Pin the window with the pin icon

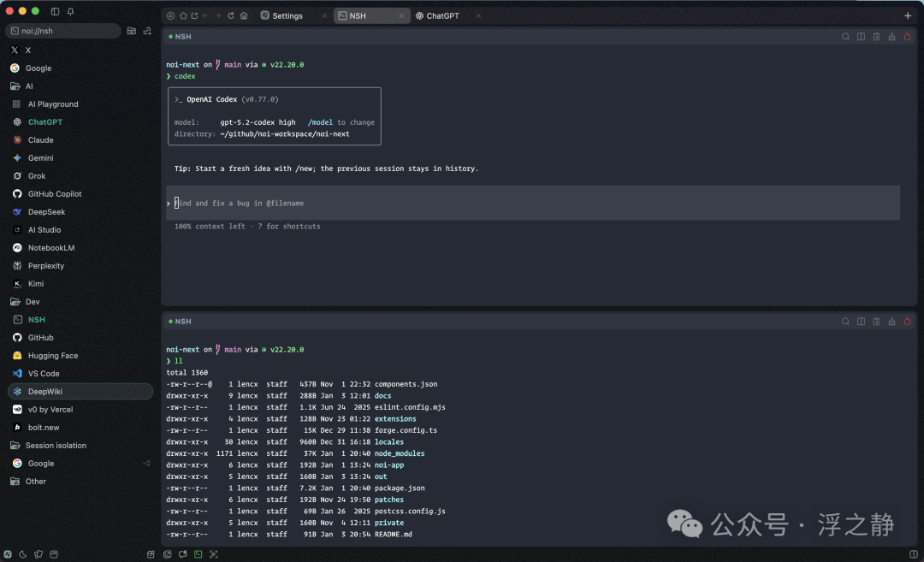pyautogui.click(x=70, y=11)
